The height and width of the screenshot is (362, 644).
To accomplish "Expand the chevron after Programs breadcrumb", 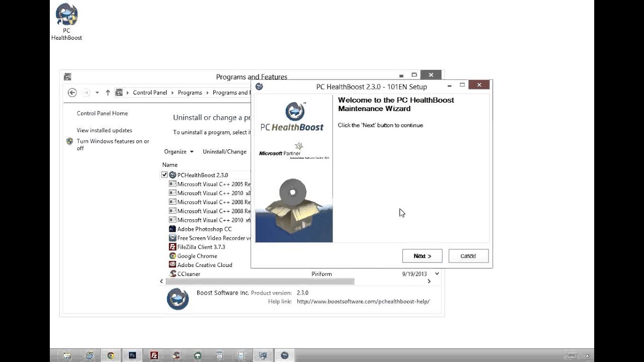I will coord(207,93).
